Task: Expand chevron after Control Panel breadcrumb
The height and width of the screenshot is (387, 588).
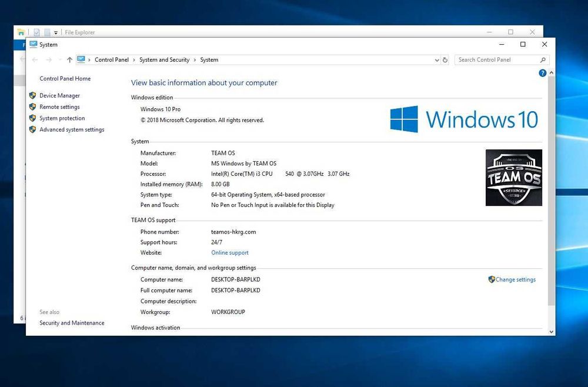Action: 134,60
